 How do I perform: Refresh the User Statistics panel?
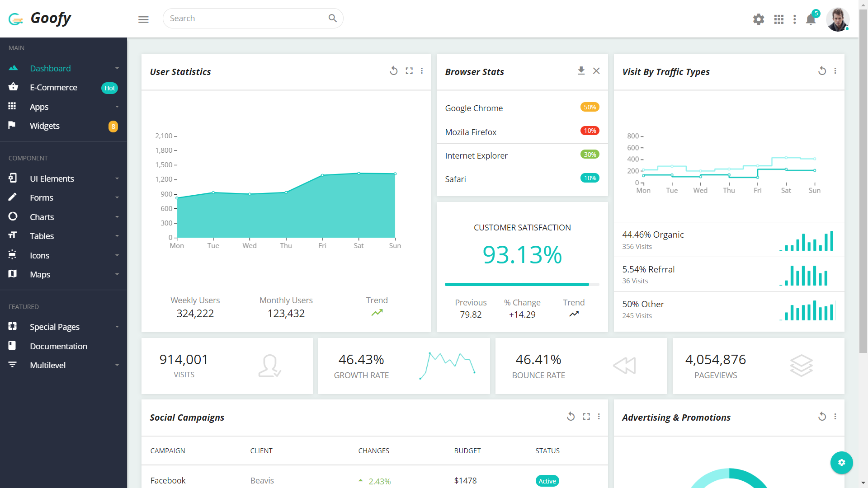pyautogui.click(x=394, y=71)
